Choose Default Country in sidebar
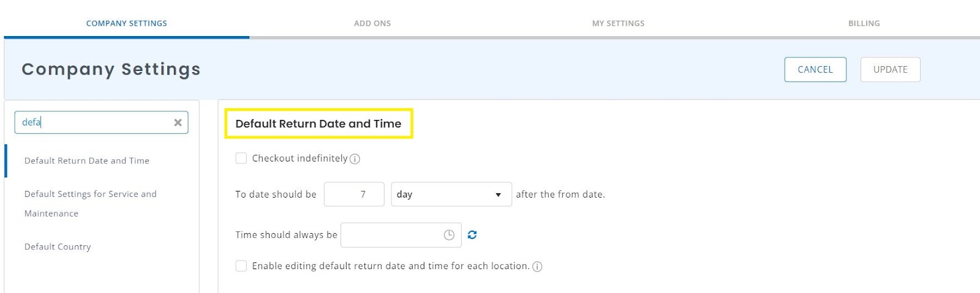 (x=58, y=247)
